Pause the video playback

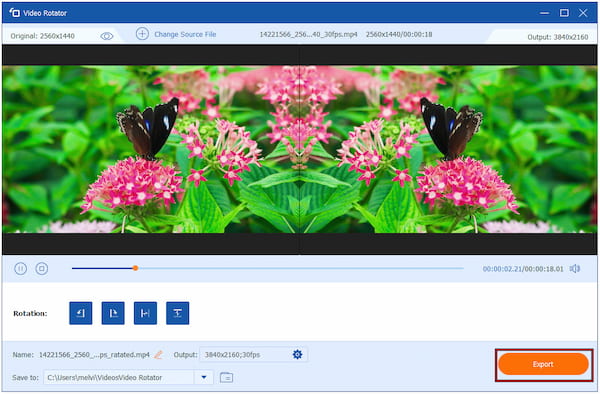[x=20, y=269]
